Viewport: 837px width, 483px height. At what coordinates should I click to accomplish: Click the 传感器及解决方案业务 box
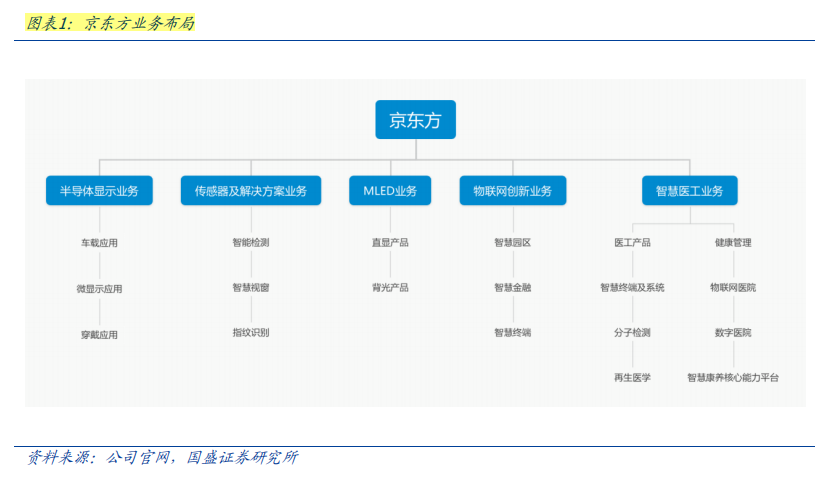point(251,191)
